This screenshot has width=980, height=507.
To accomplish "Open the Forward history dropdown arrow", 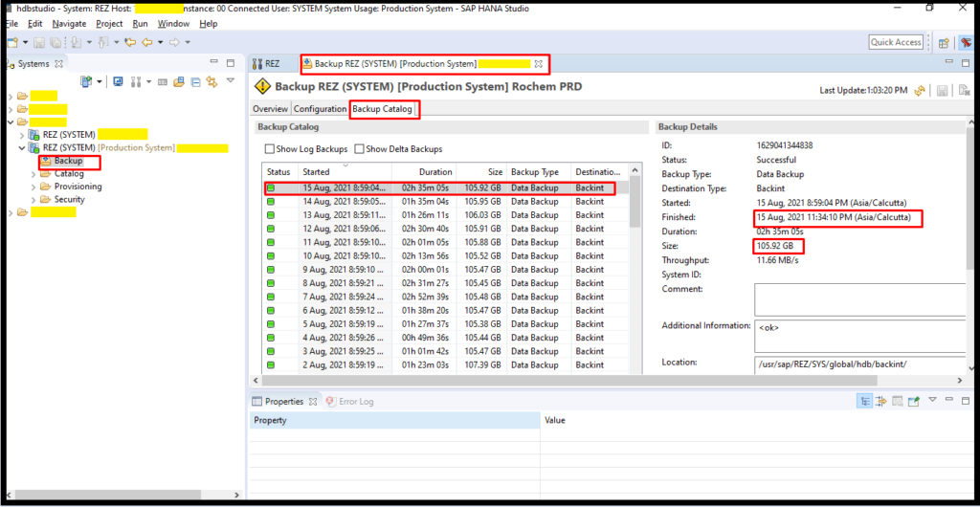I will 188,42.
